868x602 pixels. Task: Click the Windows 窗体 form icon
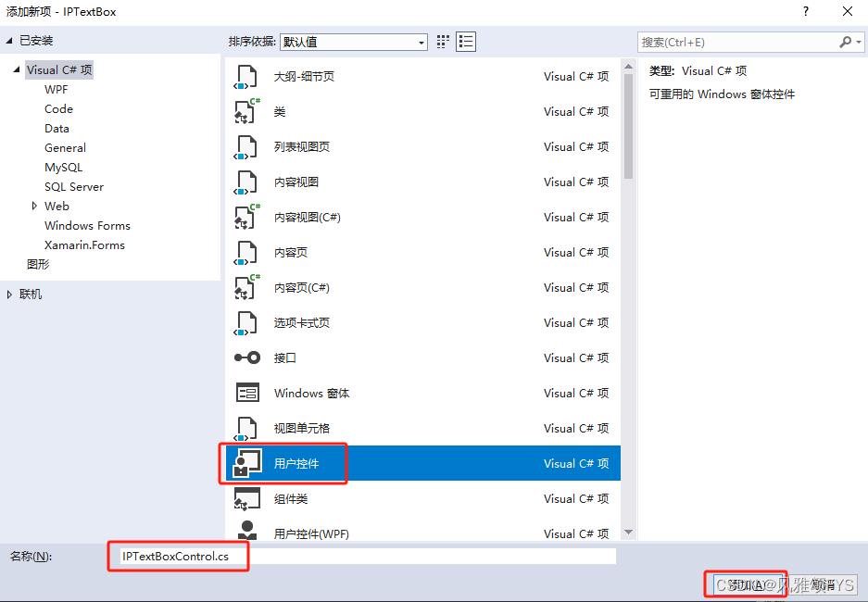click(247, 393)
